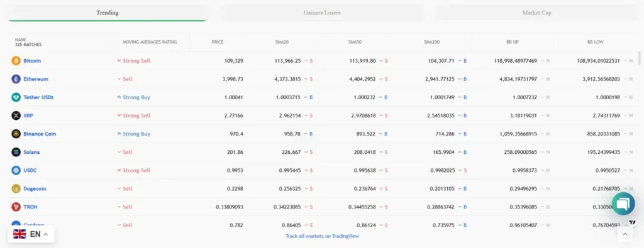The height and width of the screenshot is (248, 644).
Task: Sort by the SMA20 column header
Action: (282, 42)
